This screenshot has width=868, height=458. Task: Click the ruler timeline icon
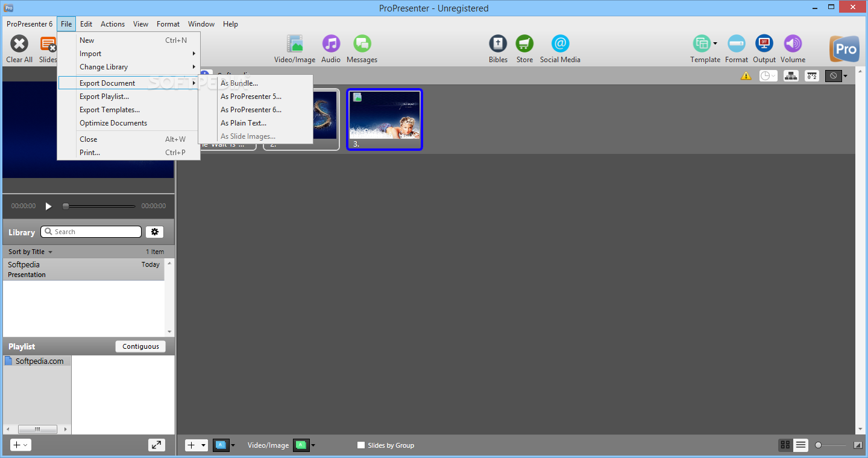tap(812, 76)
